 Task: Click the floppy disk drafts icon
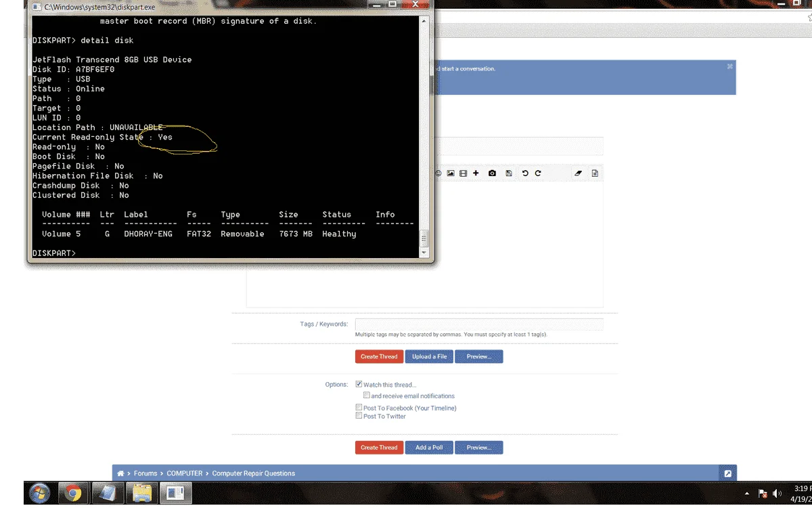[509, 173]
